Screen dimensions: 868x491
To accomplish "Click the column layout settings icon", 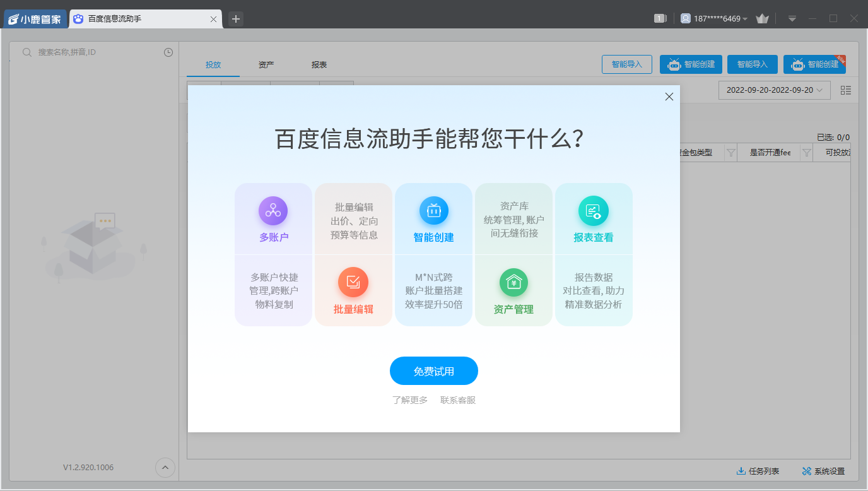I will click(846, 90).
